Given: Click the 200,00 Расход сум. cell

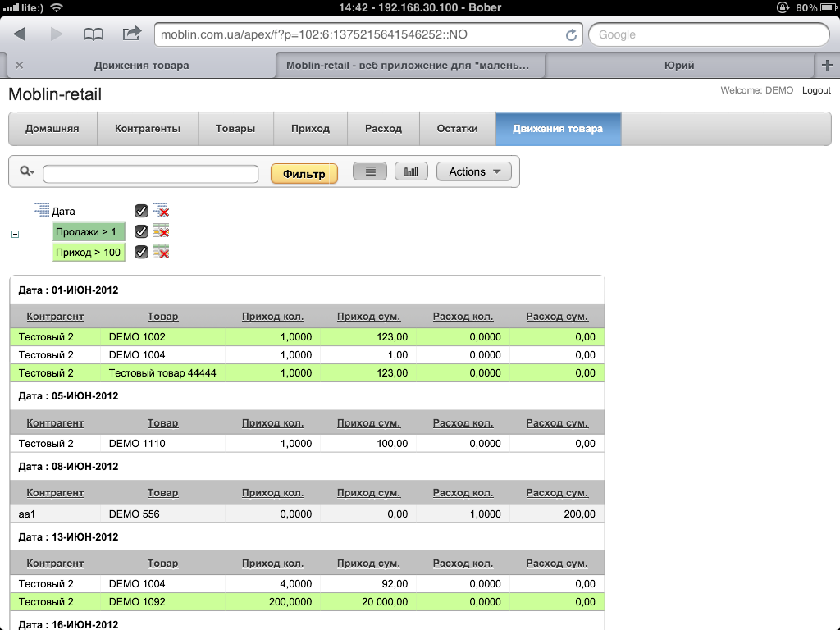Looking at the screenshot, I should [557, 514].
